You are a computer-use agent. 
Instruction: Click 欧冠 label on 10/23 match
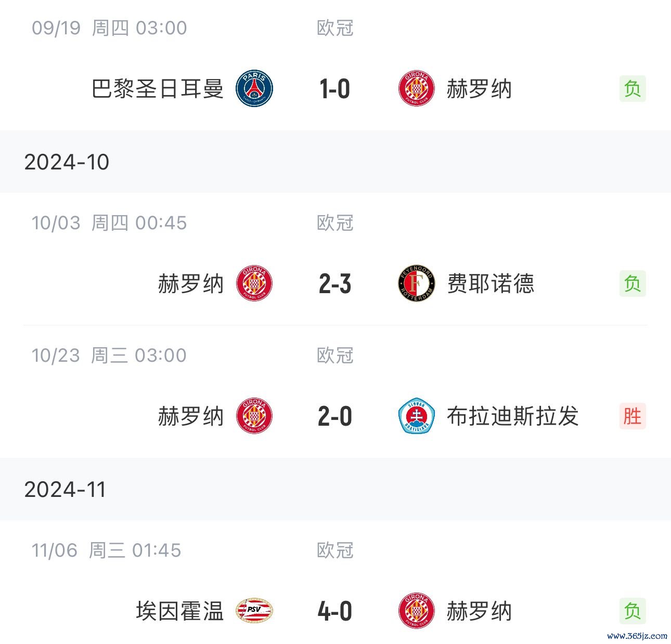point(335,356)
